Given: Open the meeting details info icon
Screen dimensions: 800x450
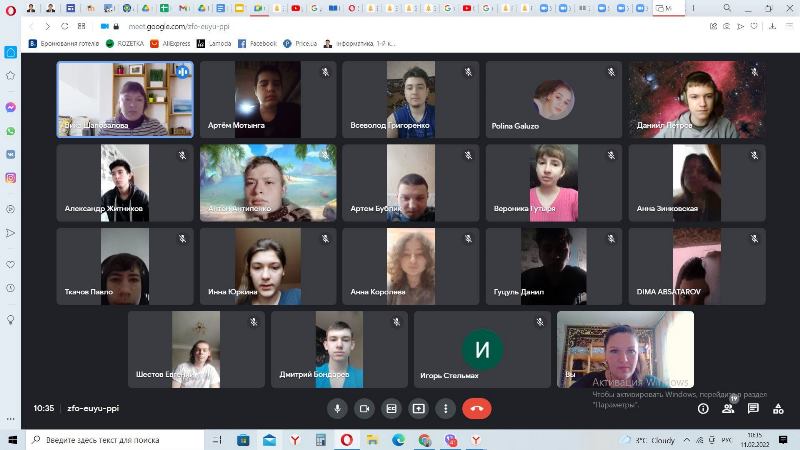Looking at the screenshot, I should (703, 408).
